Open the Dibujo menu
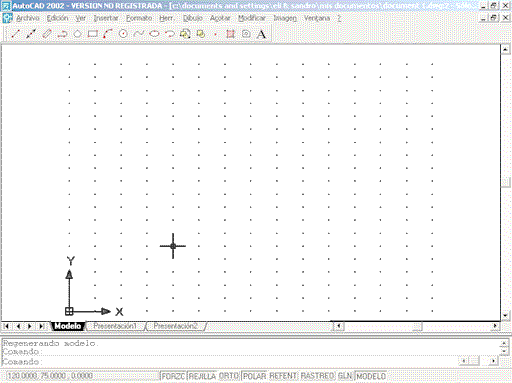This screenshot has height=383, width=512. point(192,18)
